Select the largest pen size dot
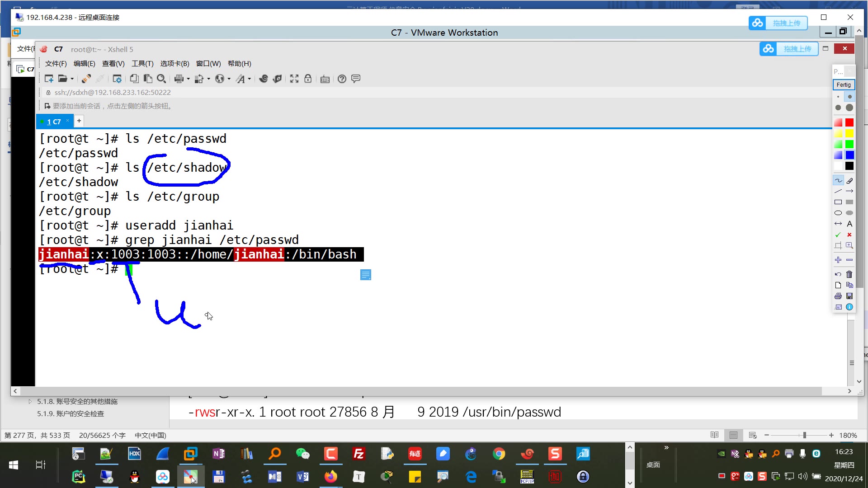The image size is (868, 488). pyautogui.click(x=849, y=108)
